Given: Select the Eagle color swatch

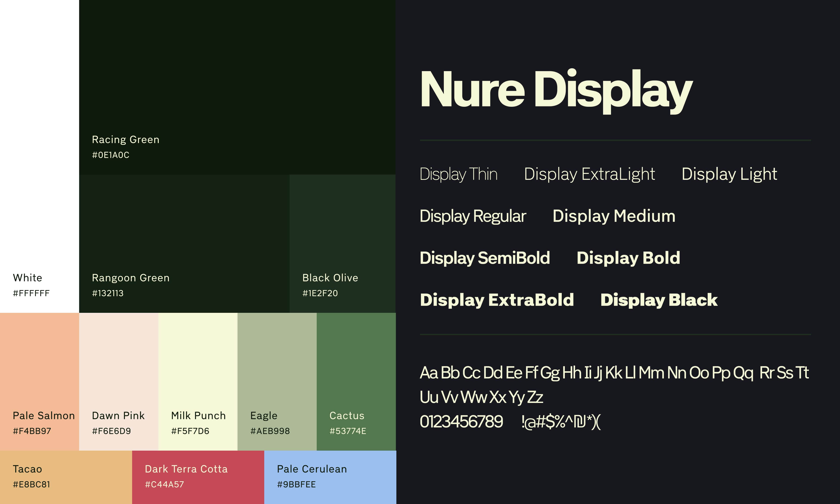Looking at the screenshot, I should [x=277, y=382].
